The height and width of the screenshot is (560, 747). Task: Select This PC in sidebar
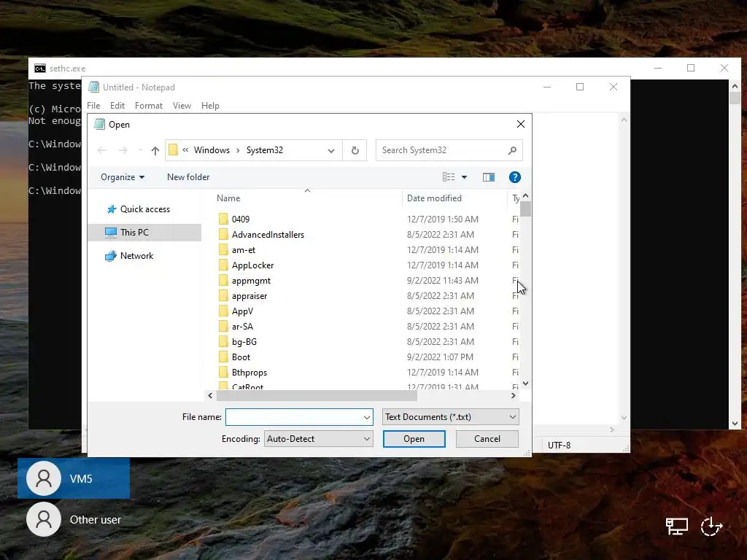(144, 233)
